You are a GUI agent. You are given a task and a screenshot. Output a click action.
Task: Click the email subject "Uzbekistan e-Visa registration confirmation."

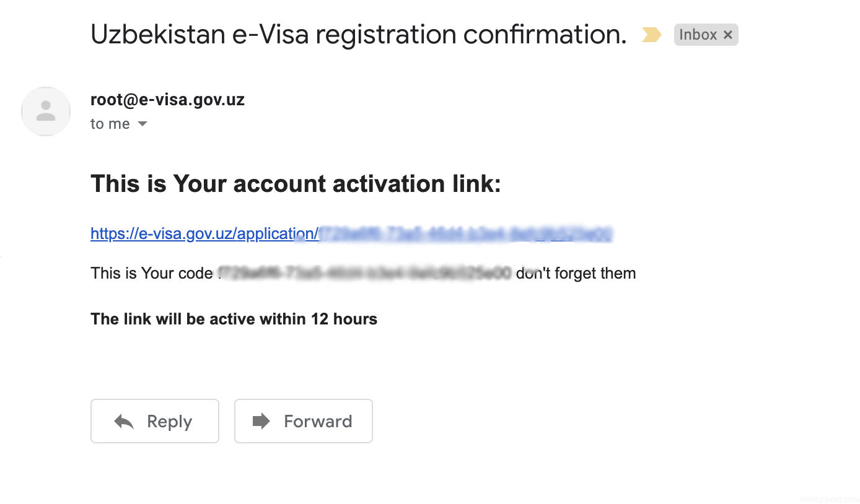(358, 35)
